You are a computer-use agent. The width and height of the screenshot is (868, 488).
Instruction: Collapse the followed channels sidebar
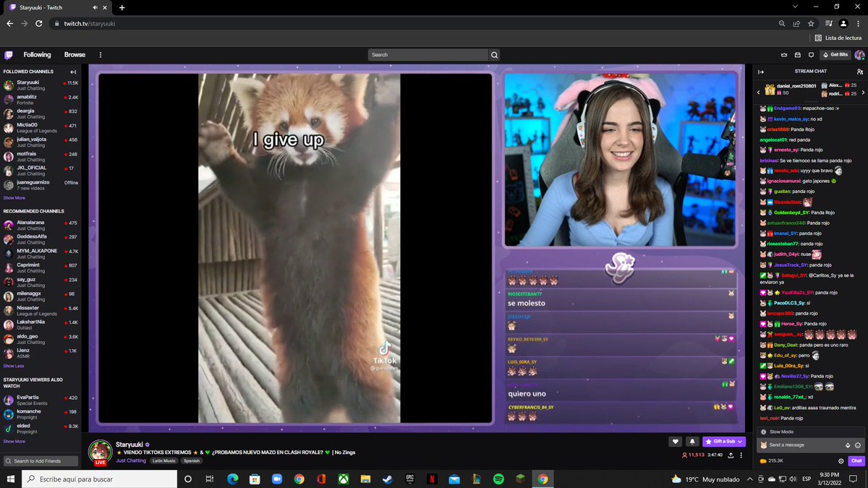(x=73, y=72)
